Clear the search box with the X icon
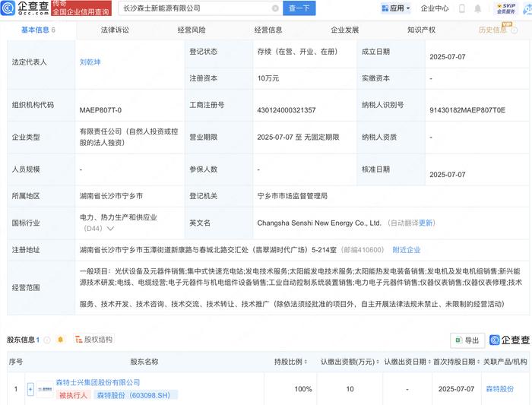Viewport: 532px width, 405px height. coord(275,8)
